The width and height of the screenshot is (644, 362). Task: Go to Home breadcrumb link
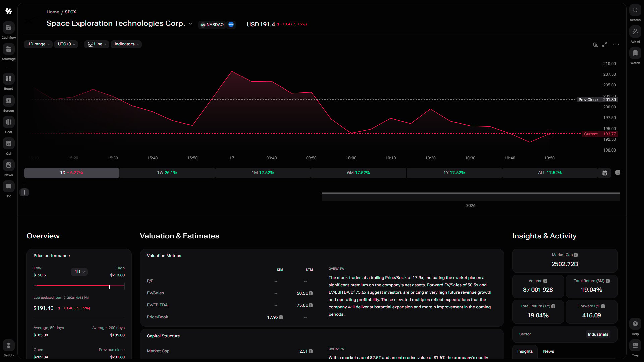tap(53, 12)
